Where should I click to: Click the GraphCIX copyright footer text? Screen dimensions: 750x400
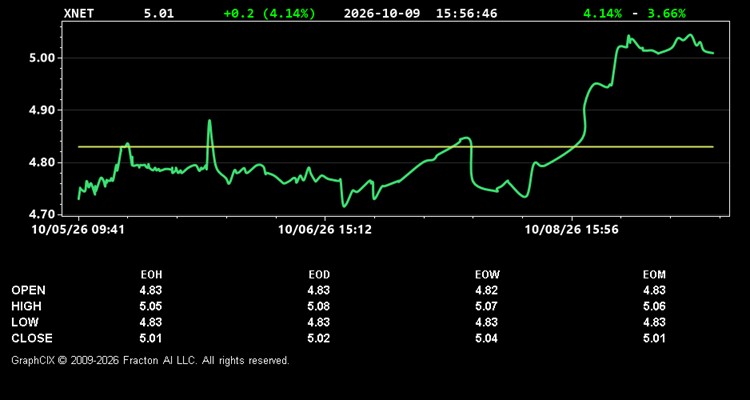(x=150, y=360)
